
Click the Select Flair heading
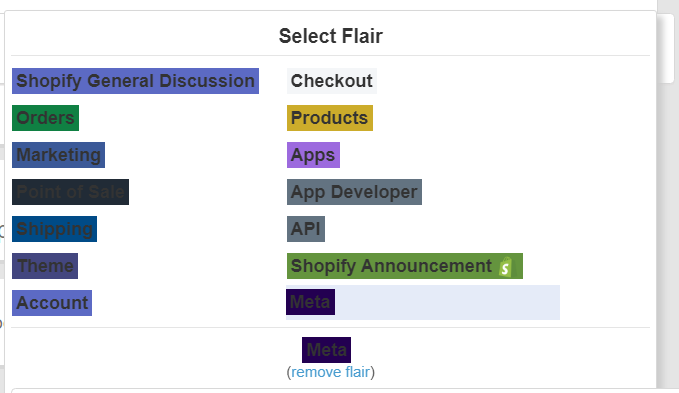coord(331,36)
